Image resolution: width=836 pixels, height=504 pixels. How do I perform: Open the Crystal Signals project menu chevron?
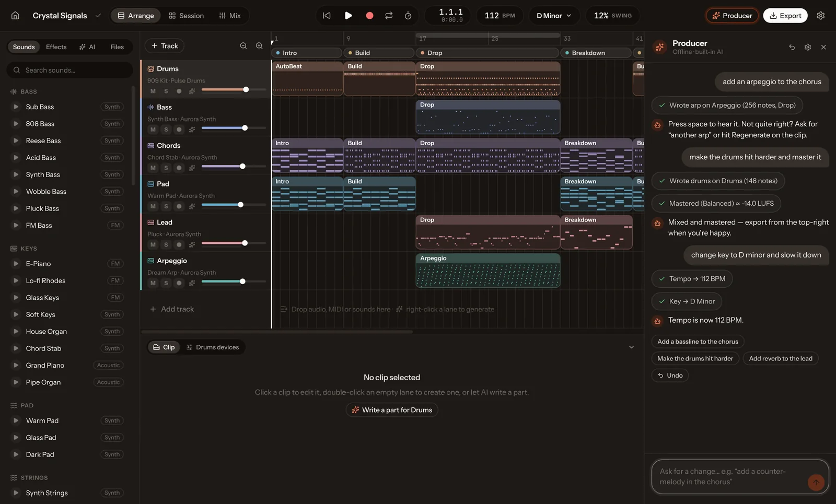click(98, 16)
